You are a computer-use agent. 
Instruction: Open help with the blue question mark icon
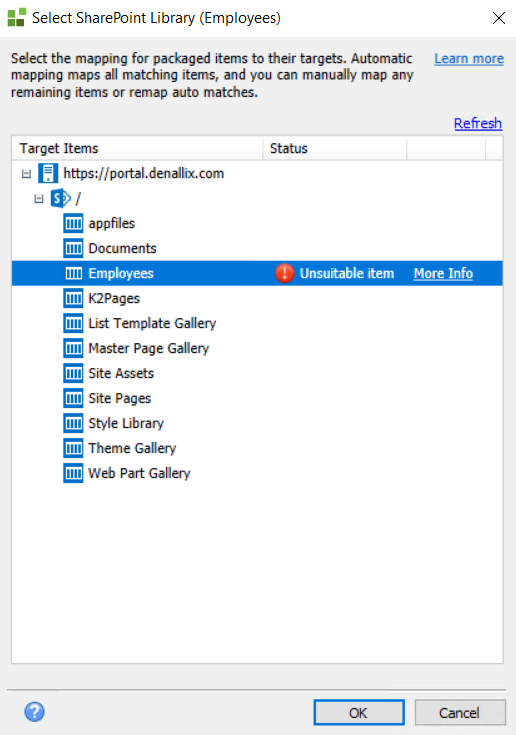pyautogui.click(x=34, y=712)
